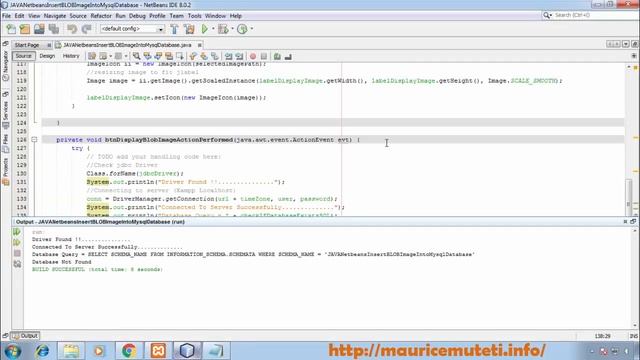Open Google Chrome from the taskbar

pyautogui.click(x=129, y=351)
